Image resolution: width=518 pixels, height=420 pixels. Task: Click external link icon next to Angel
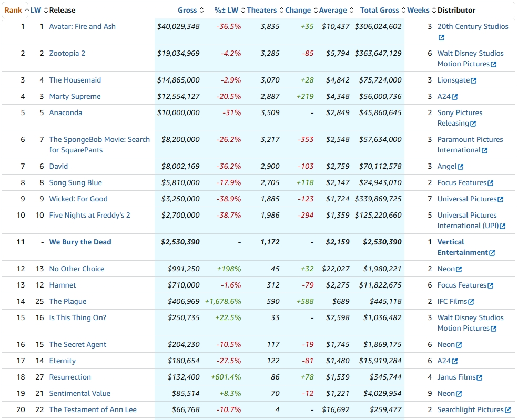pyautogui.click(x=461, y=167)
